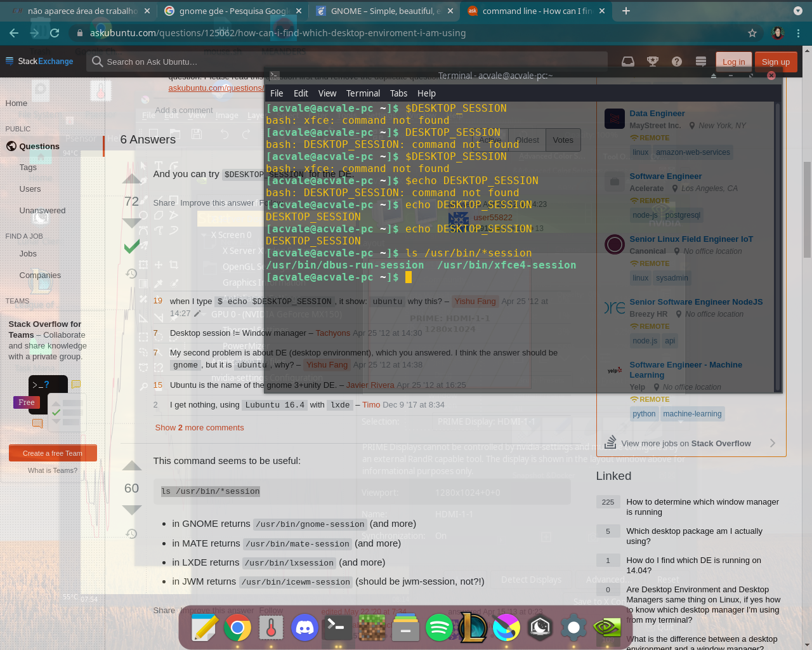Screen dimensions: 812x650
Task: Click the Sign up button
Action: coord(775,62)
